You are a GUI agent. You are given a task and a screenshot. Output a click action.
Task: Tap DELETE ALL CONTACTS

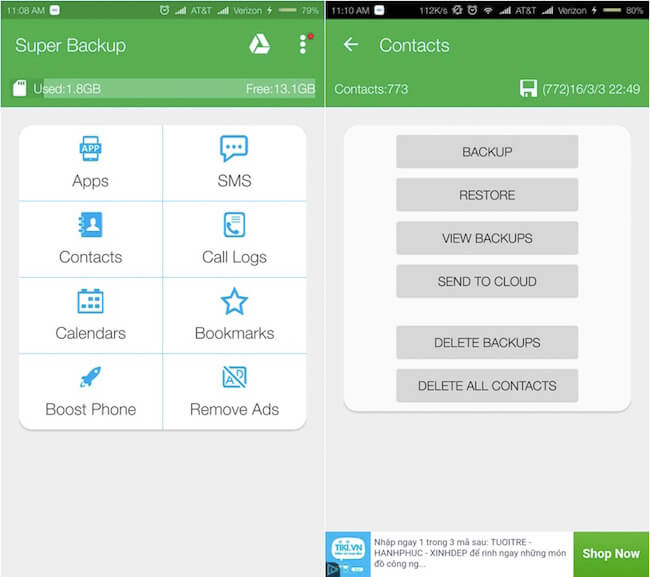pyautogui.click(x=487, y=385)
